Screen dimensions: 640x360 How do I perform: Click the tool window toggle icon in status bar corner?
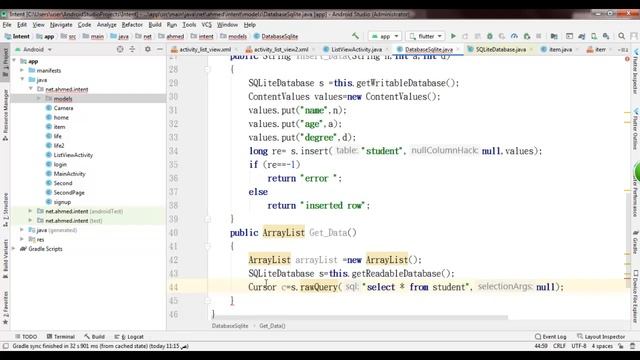point(5,346)
